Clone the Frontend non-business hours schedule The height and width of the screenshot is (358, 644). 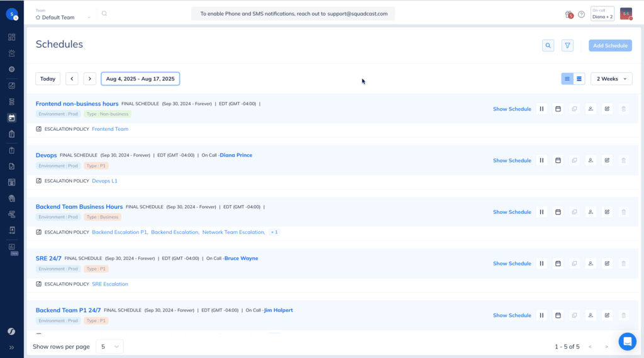[x=574, y=109]
